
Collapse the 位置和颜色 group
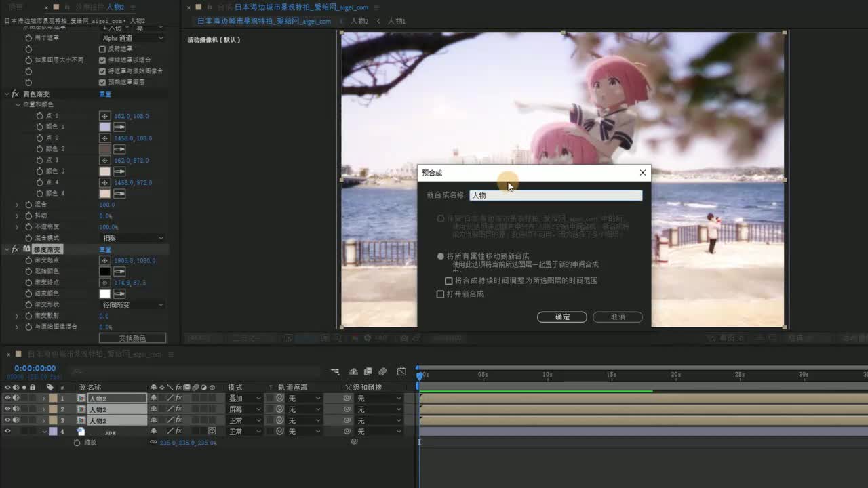(18, 105)
